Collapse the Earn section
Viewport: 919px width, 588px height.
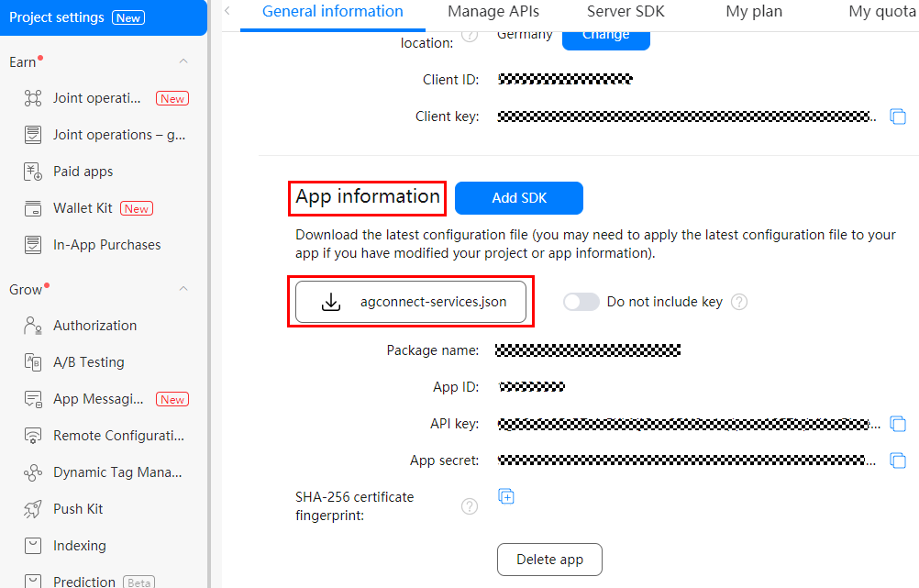[x=183, y=61]
